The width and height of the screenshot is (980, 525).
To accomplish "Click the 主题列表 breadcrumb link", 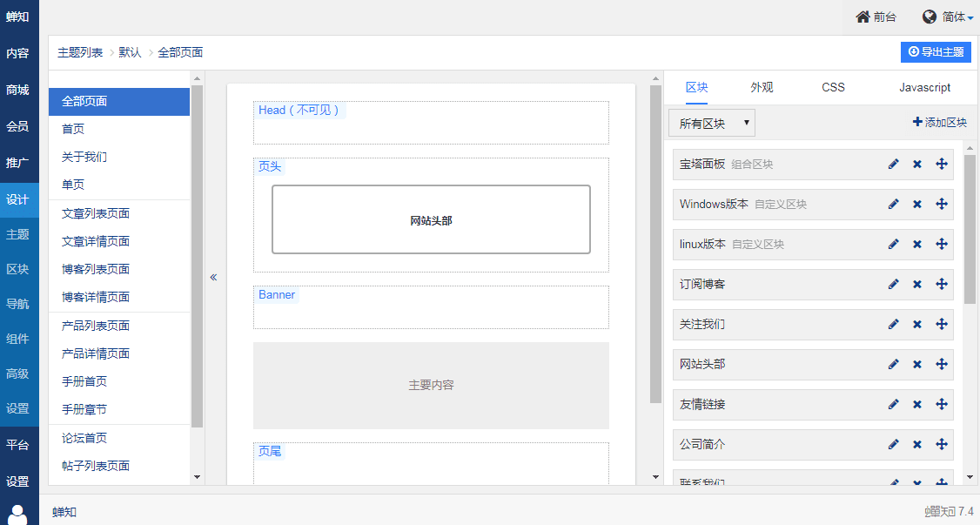I will point(80,52).
